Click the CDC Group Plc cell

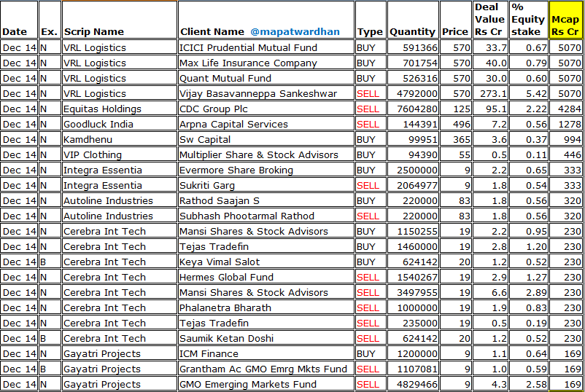tap(266, 109)
